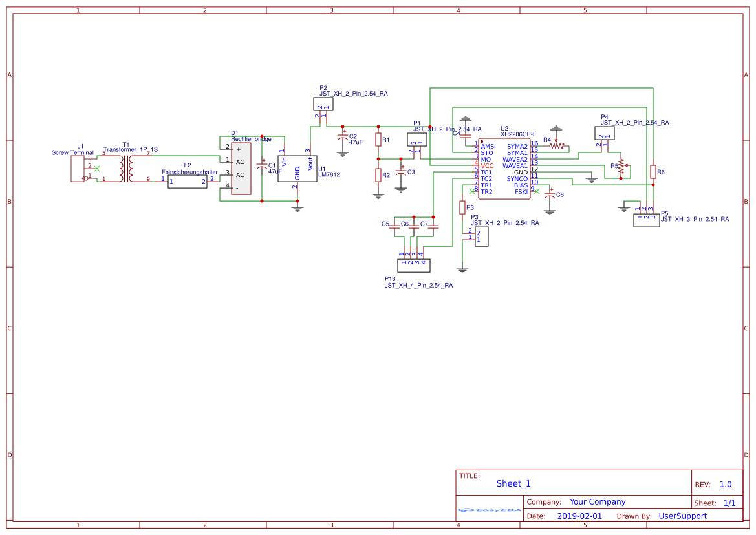The image size is (756, 535).
Task: Select the electrolytic capacitor C1 symbol
Action: tap(262, 166)
